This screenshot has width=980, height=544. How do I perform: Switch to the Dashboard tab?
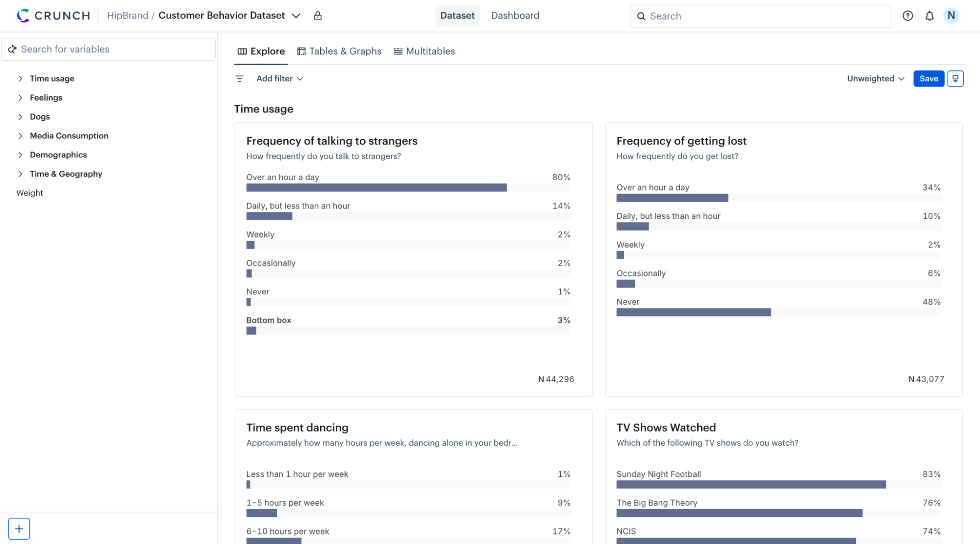[515, 15]
